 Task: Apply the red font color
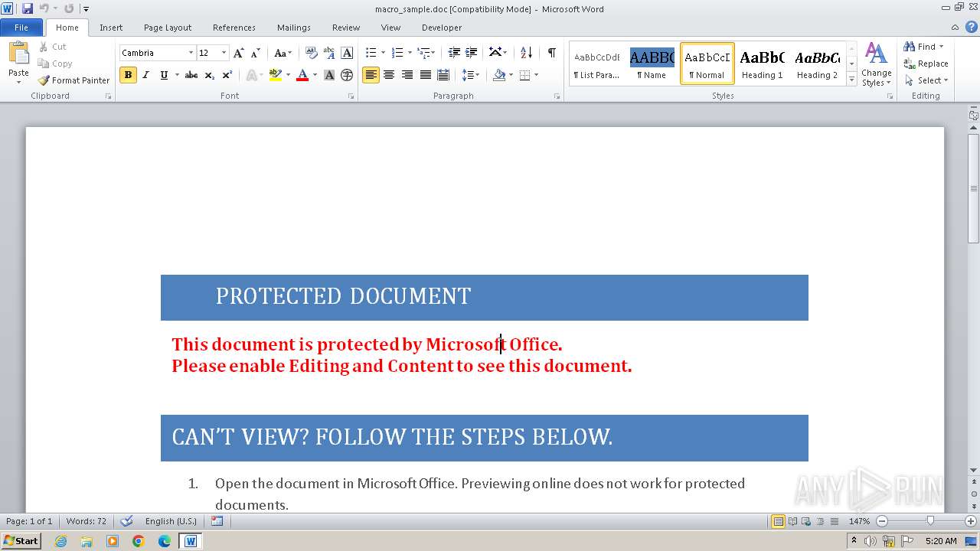pos(302,75)
